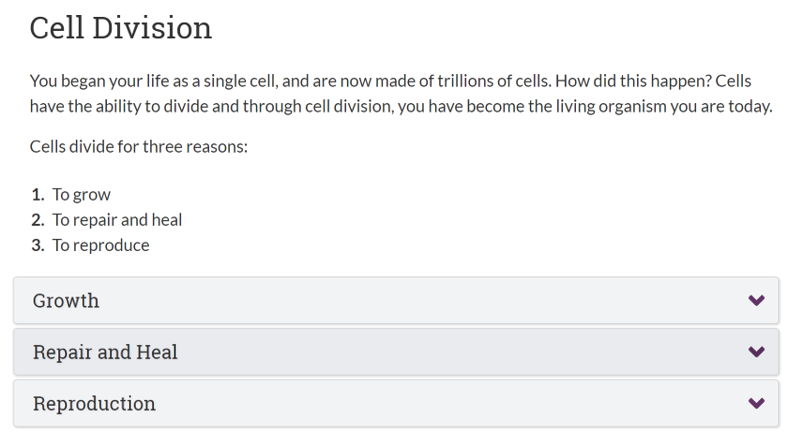This screenshot has height=439, width=803.
Task: Click the "To repair and heal" list item
Action: (117, 220)
